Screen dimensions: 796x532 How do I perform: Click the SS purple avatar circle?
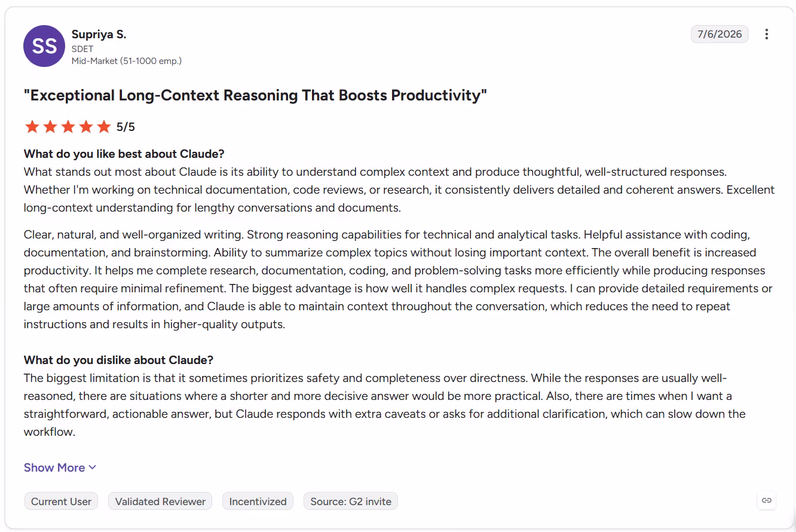[x=44, y=46]
